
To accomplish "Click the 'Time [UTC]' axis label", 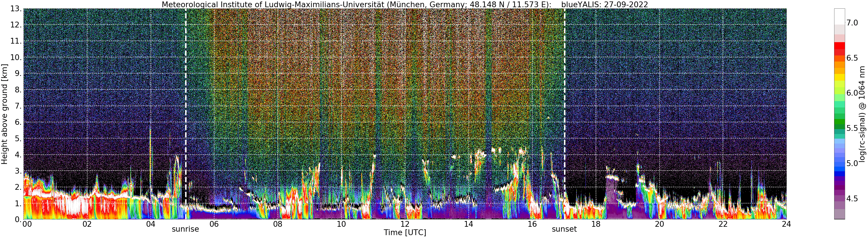I will (405, 233).
